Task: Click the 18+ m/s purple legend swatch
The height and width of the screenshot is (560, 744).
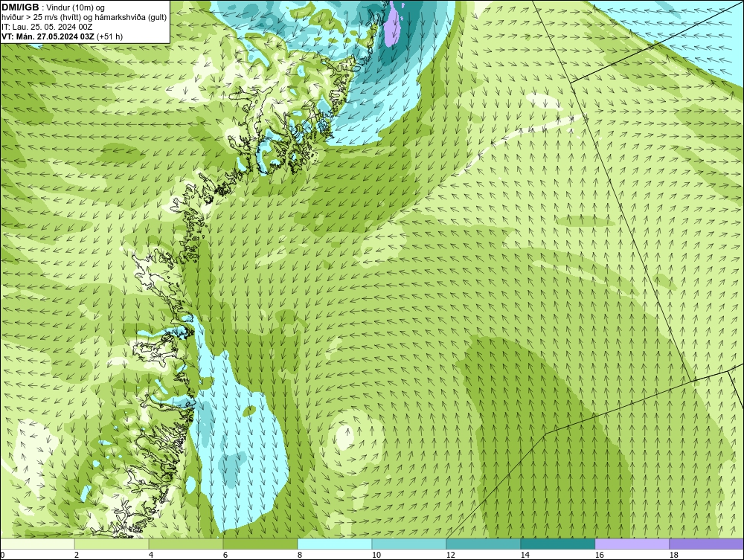Action: 706,544
